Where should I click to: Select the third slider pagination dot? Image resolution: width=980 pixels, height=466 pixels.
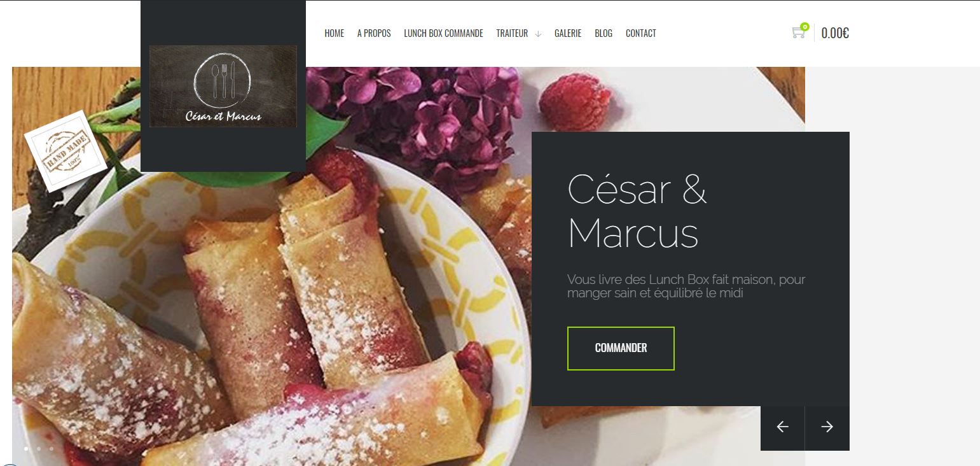52,449
